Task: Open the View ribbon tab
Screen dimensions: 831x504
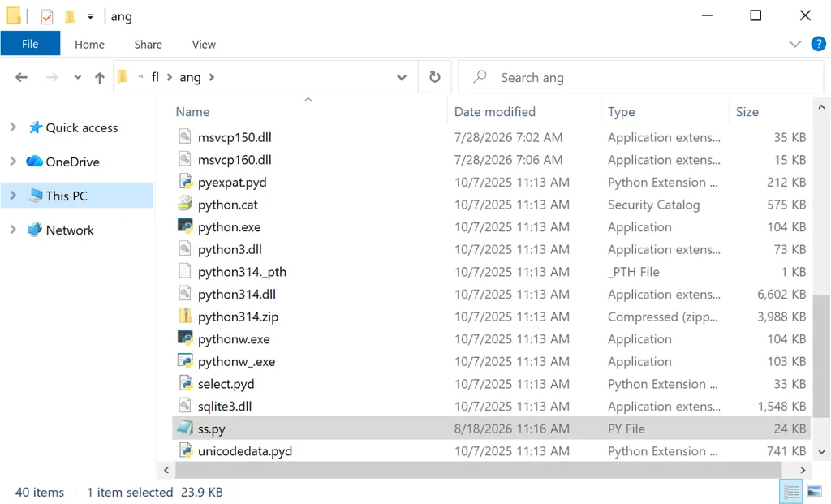Action: pos(204,45)
